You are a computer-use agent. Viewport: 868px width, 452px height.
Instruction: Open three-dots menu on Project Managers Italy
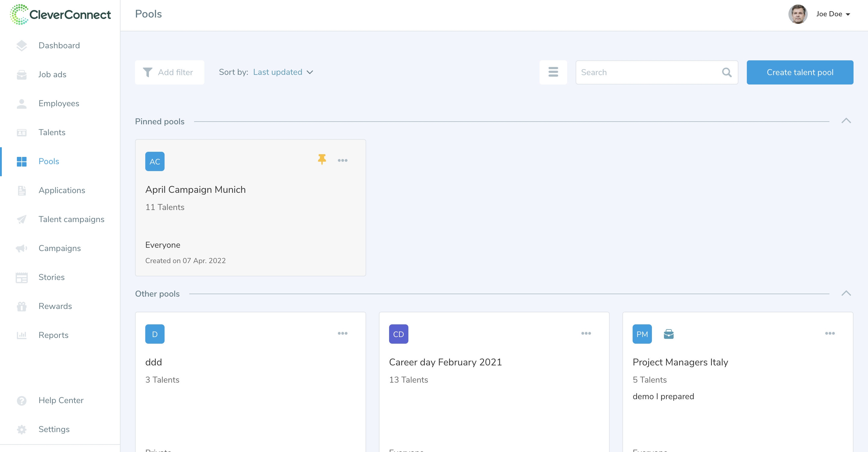tap(830, 333)
